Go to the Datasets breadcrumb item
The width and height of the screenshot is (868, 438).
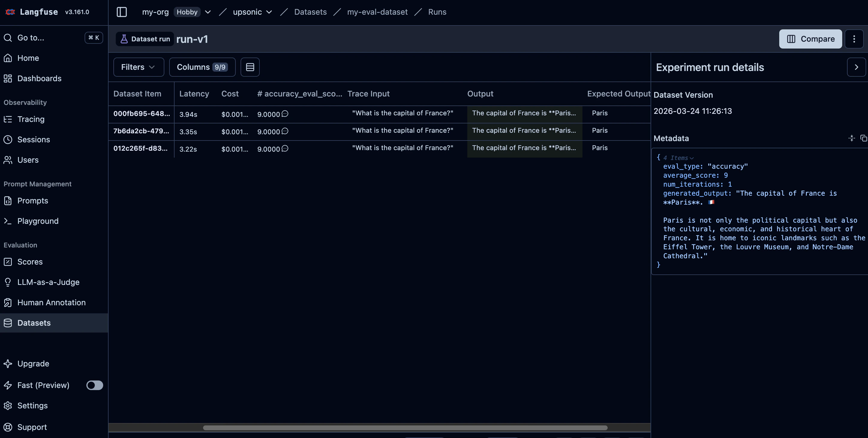(310, 12)
